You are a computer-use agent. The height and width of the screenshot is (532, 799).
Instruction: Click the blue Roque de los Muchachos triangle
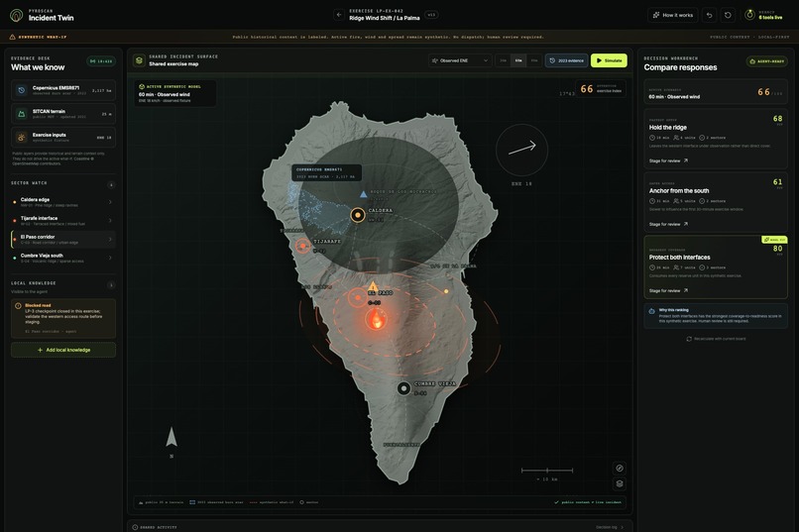[364, 194]
